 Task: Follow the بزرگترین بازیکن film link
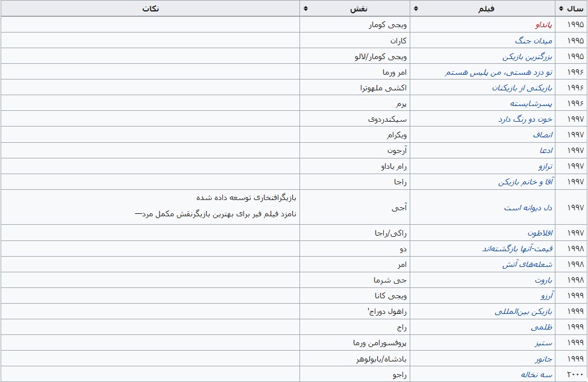[528, 56]
